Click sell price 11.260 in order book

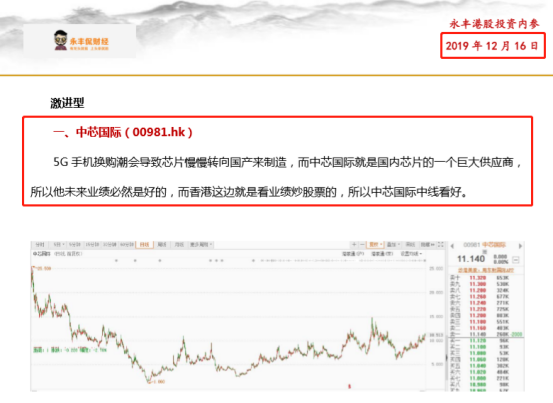pyautogui.click(x=478, y=297)
